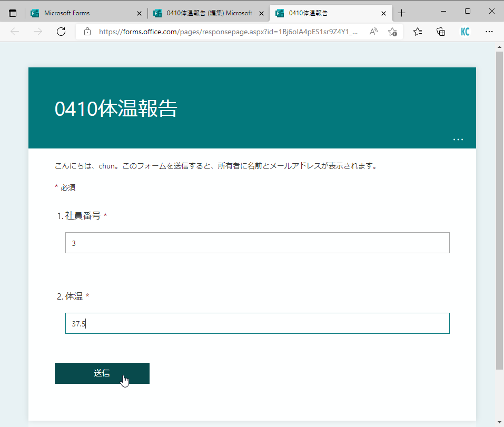
Task: Open a new browser tab
Action: pos(401,13)
